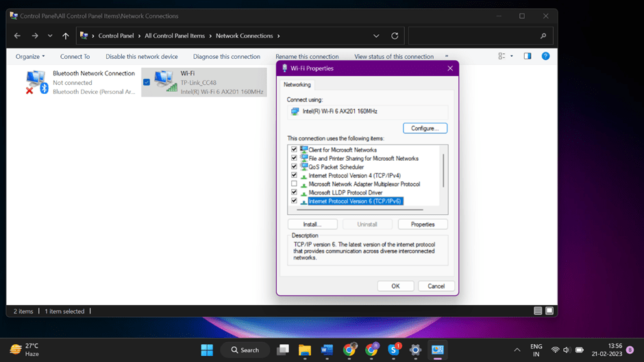Open the Windows Start menu

coord(207,350)
